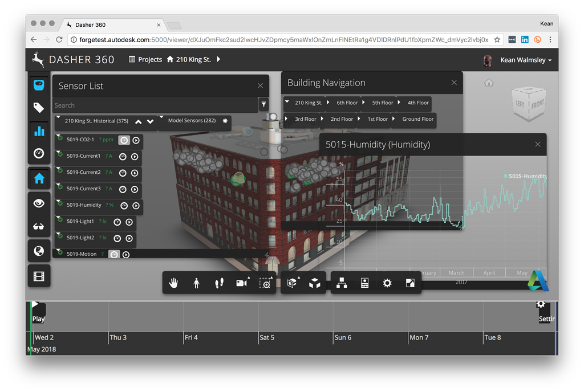Open the Projects menu in header

click(x=145, y=59)
